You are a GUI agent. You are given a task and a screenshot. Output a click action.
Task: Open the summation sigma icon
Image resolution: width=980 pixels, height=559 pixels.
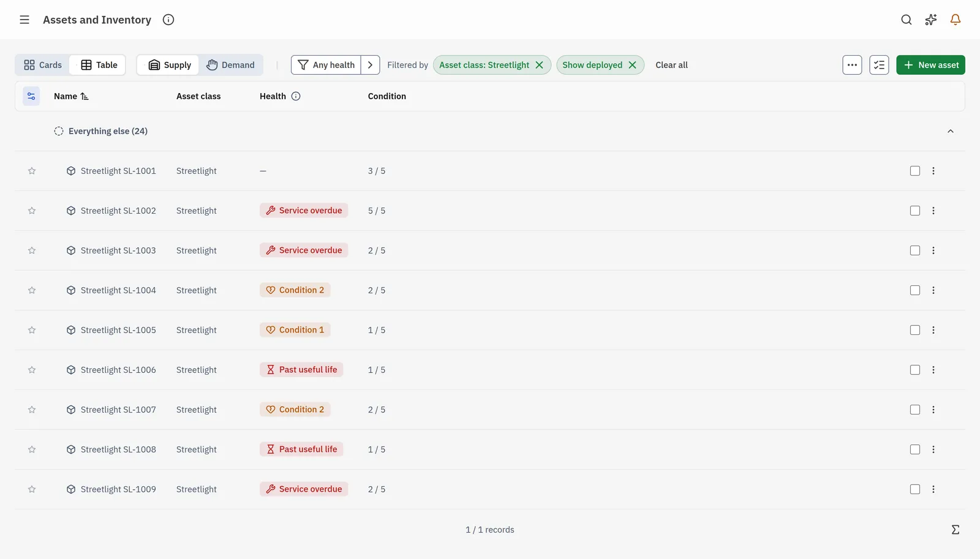coord(956,530)
